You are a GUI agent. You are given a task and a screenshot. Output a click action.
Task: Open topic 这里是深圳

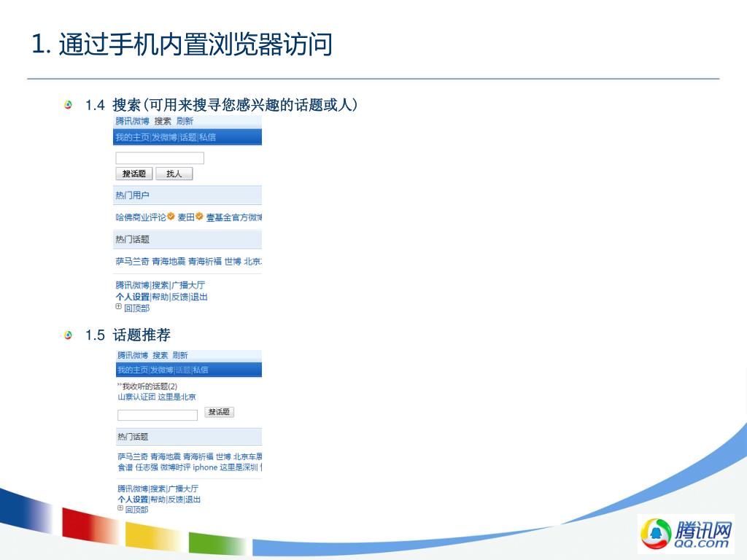pos(239,467)
